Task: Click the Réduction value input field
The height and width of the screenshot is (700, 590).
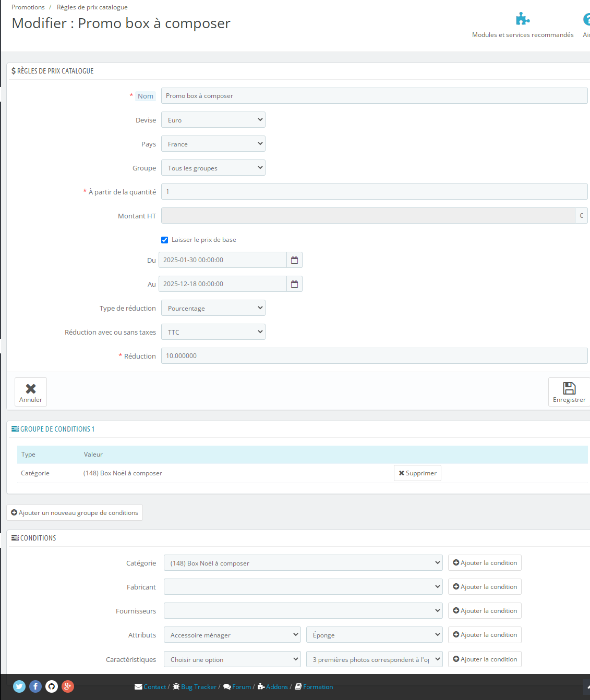Action: (375, 356)
